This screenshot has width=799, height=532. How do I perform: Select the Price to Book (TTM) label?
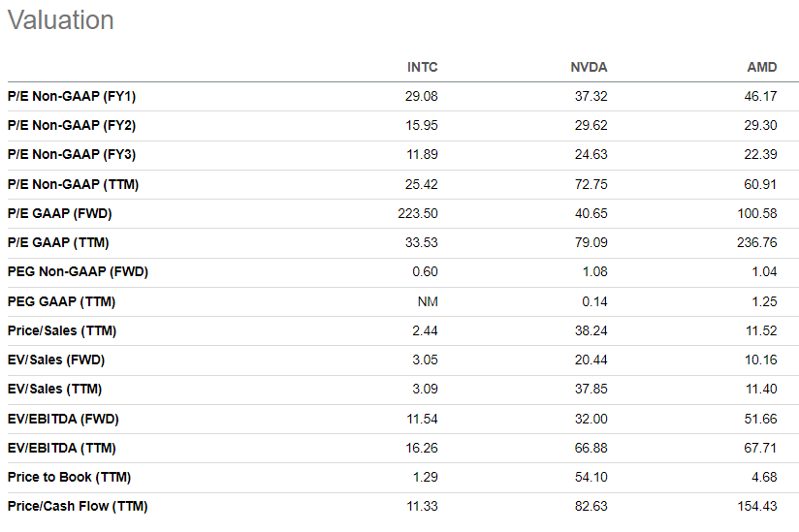click(69, 477)
